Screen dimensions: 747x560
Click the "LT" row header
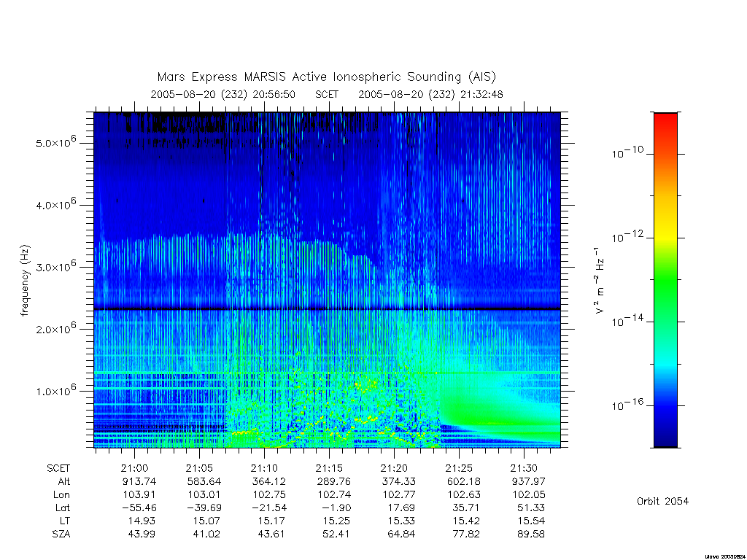tap(65, 521)
